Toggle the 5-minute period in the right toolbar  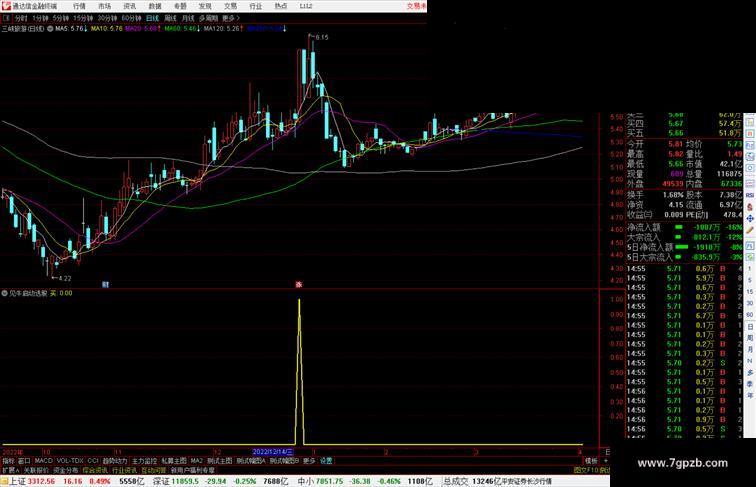click(x=750, y=280)
